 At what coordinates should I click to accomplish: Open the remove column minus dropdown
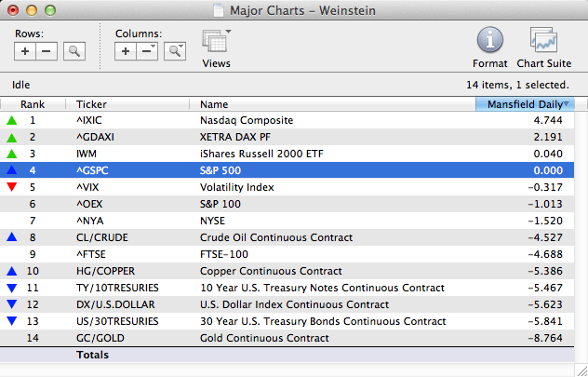(x=148, y=51)
